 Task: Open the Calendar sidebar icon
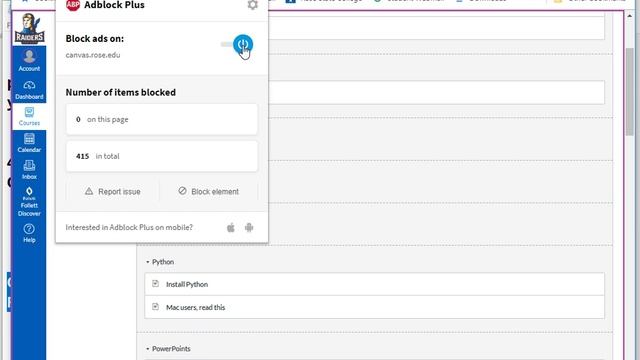[29, 143]
